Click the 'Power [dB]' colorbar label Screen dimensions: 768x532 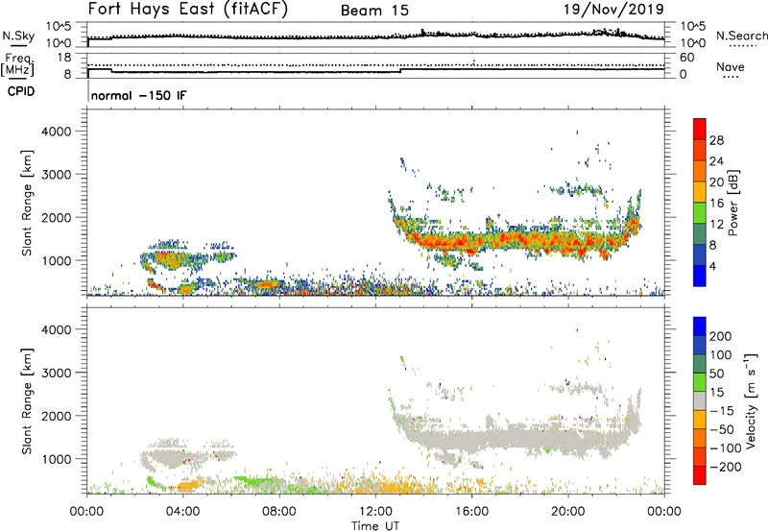click(x=732, y=203)
